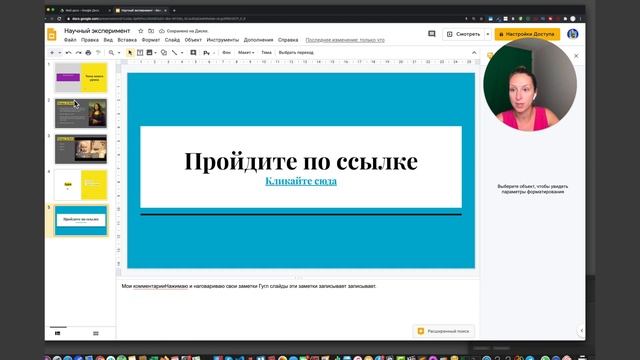Screen dimensions: 640x360
Task: Open the Формат menu
Action: pyautogui.click(x=151, y=40)
